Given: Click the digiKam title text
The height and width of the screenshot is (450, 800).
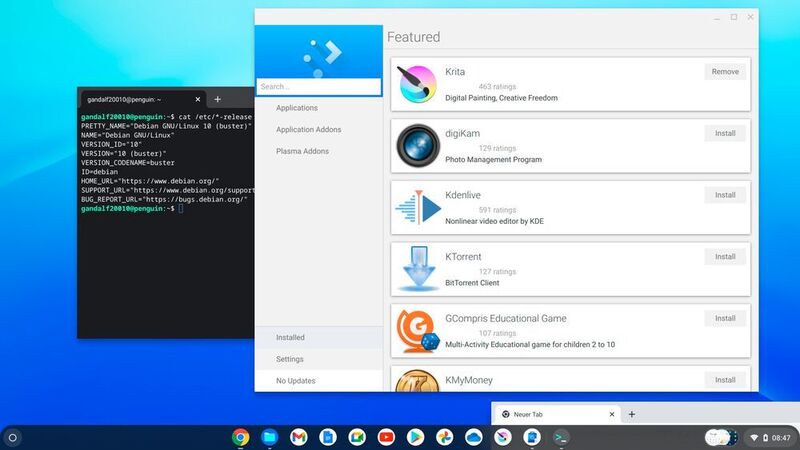Looking at the screenshot, I should tap(462, 134).
